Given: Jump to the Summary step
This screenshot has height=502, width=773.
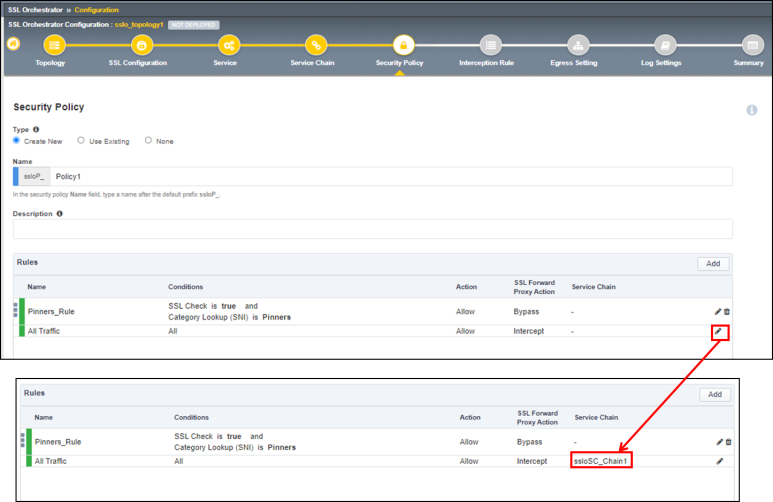Looking at the screenshot, I should tap(752, 45).
